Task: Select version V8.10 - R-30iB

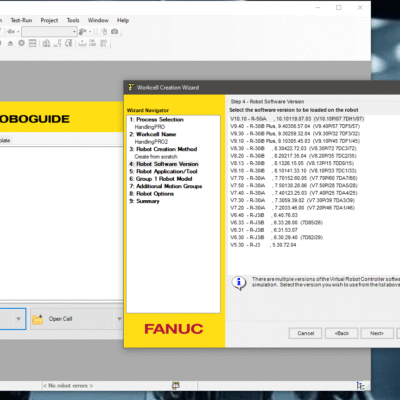Action: tap(293, 171)
